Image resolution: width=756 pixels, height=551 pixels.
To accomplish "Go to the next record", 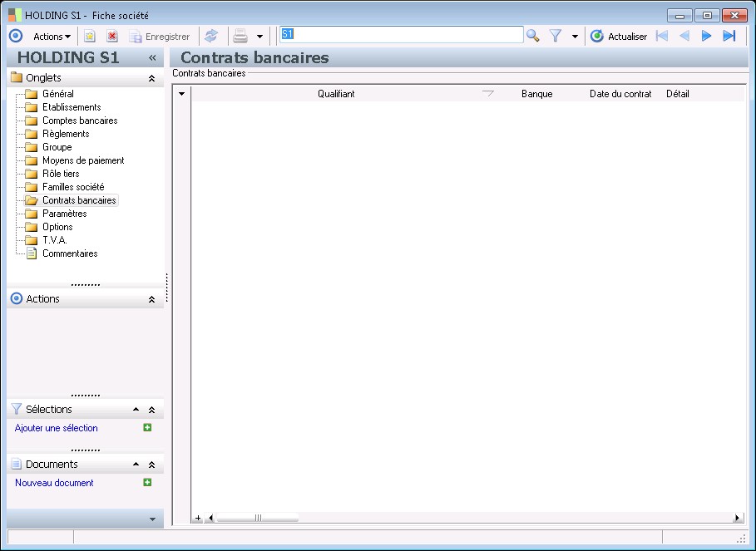I will tap(707, 36).
